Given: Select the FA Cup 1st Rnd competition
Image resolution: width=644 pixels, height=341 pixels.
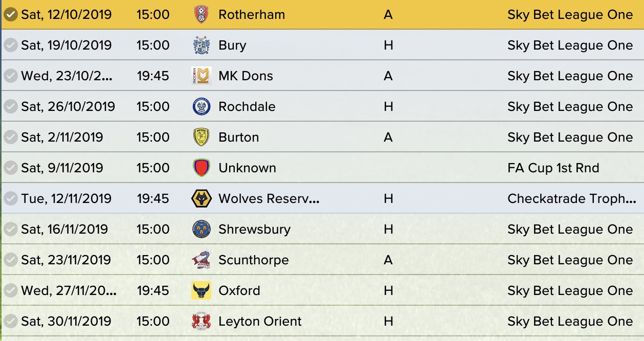Looking at the screenshot, I should coord(553,168).
